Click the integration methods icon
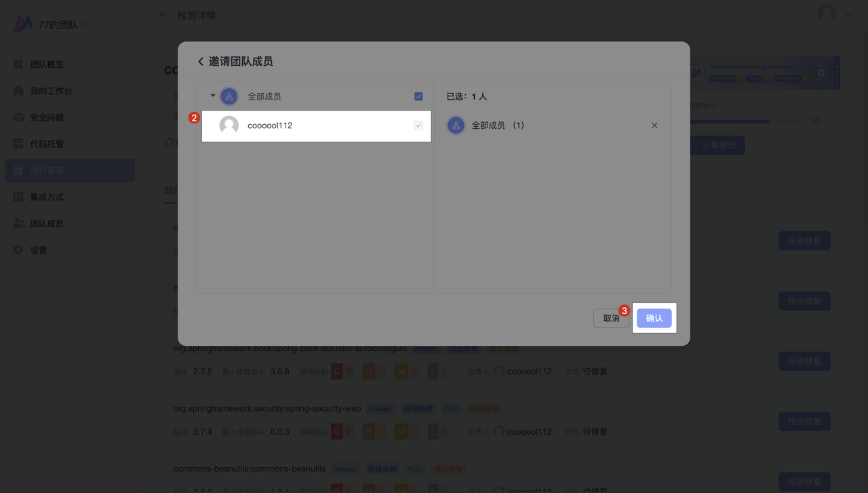The image size is (868, 493). click(x=18, y=197)
